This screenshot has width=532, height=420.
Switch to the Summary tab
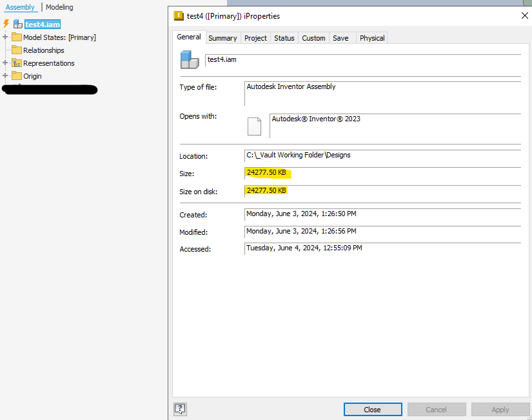coord(222,37)
